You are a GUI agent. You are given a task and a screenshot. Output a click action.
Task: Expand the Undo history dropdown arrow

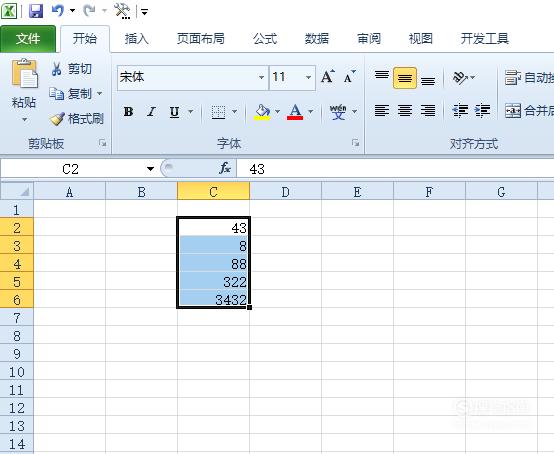coord(72,11)
